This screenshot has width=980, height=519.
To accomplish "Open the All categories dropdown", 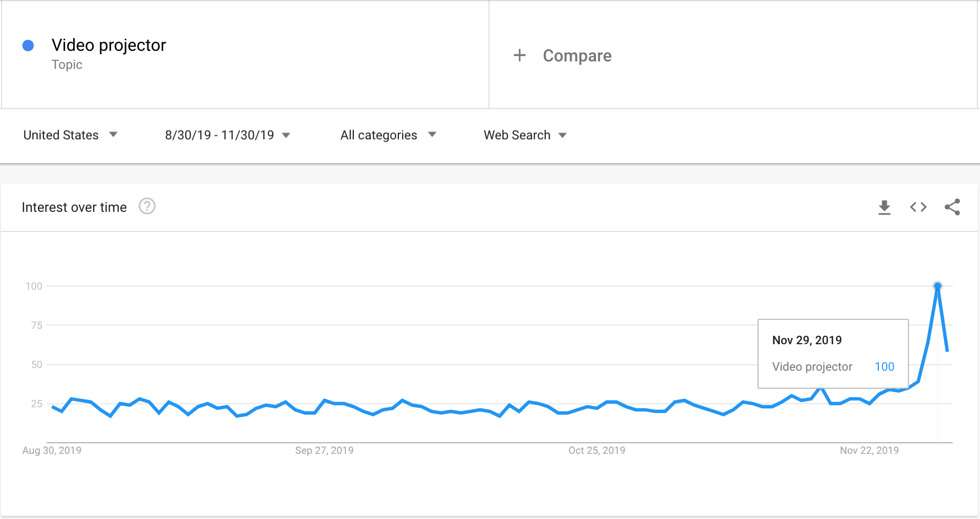I will [x=388, y=135].
